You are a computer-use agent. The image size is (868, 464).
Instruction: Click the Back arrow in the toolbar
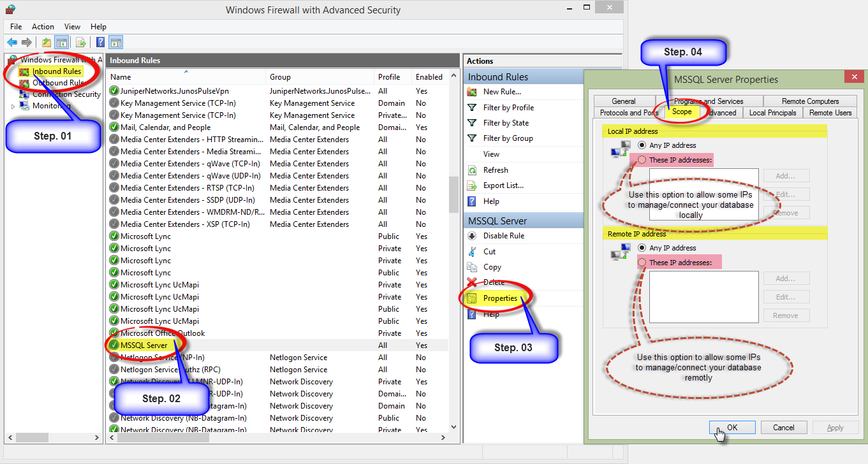coord(12,43)
